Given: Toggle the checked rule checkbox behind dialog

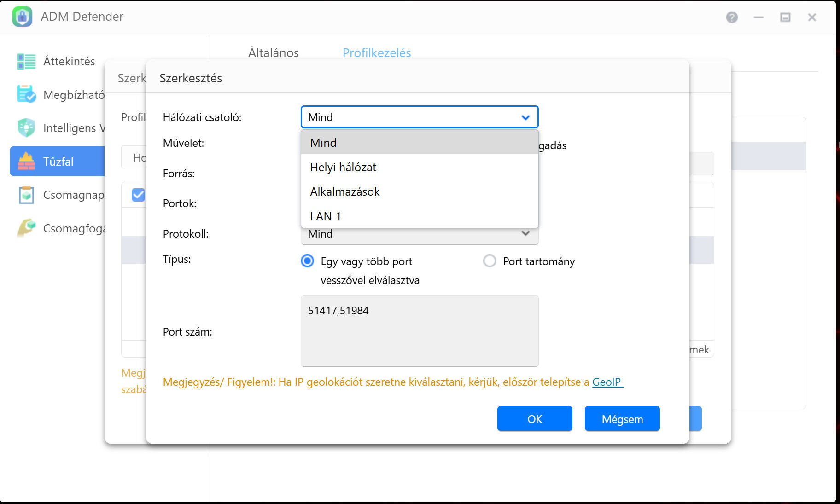Looking at the screenshot, I should click(138, 195).
